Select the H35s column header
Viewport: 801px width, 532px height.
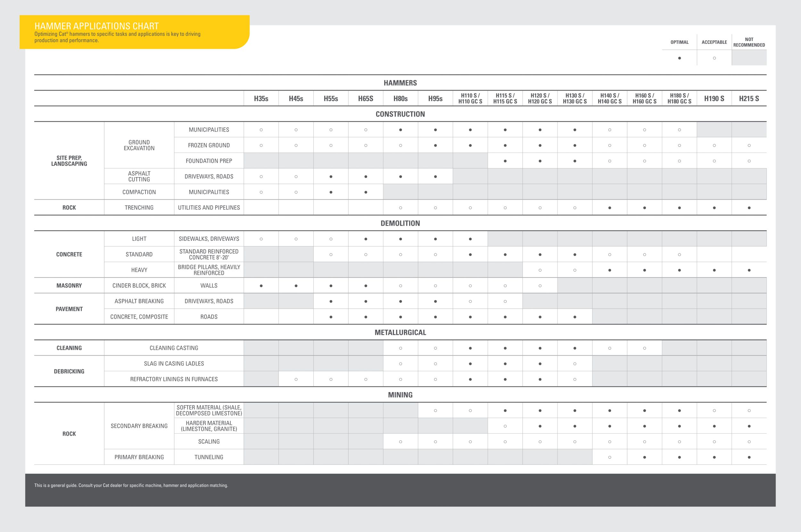(x=261, y=99)
